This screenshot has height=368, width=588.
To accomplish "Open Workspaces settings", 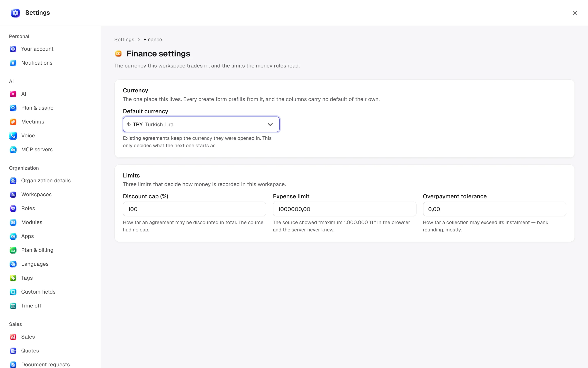I will pos(51,194).
